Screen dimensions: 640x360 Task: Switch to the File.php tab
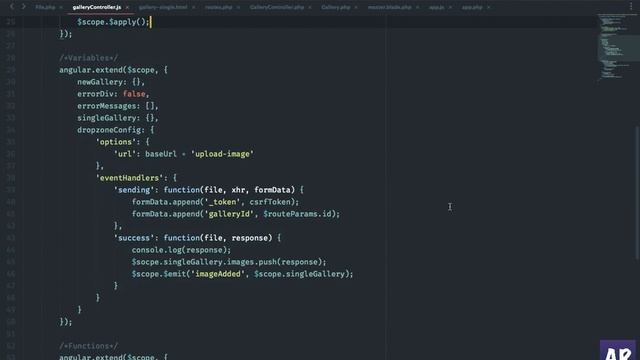pyautogui.click(x=45, y=7)
